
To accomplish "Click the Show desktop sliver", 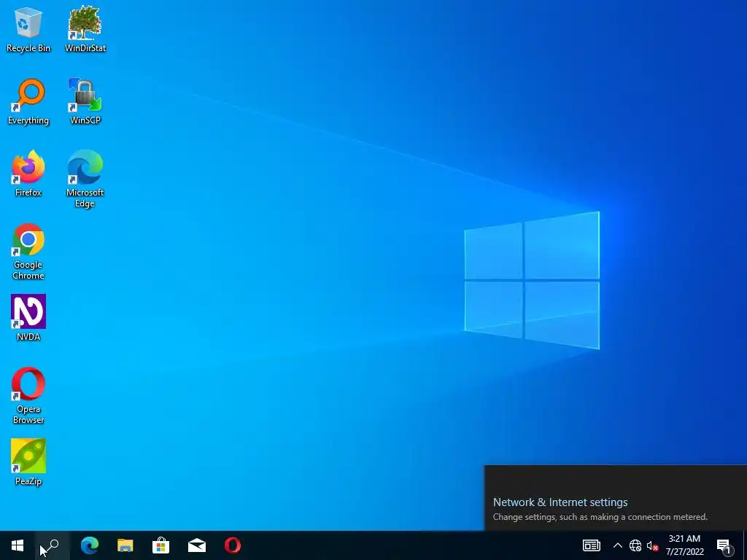I will pyautogui.click(x=745, y=545).
